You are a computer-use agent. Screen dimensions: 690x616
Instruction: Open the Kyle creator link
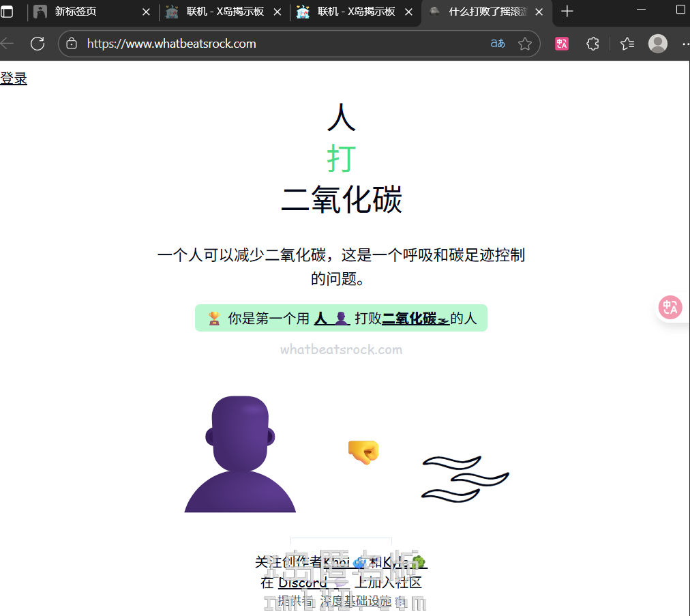(405, 562)
